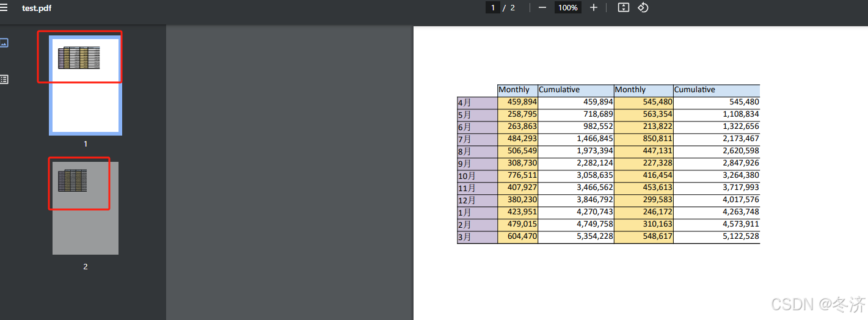The image size is (868, 320).
Task: Select the 12月 row label
Action: 467,200
